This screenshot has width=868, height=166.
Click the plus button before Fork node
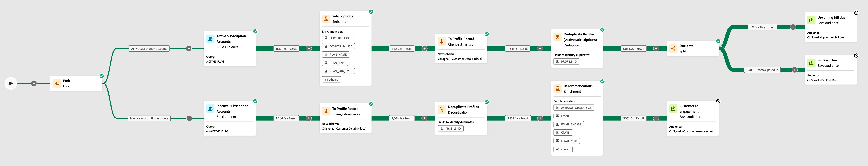point(34,83)
